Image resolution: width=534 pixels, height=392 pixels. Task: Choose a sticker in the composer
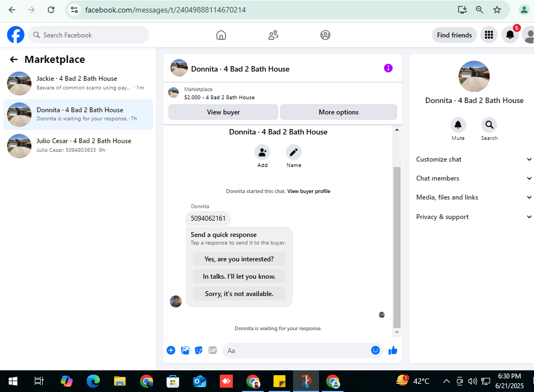[x=199, y=350]
